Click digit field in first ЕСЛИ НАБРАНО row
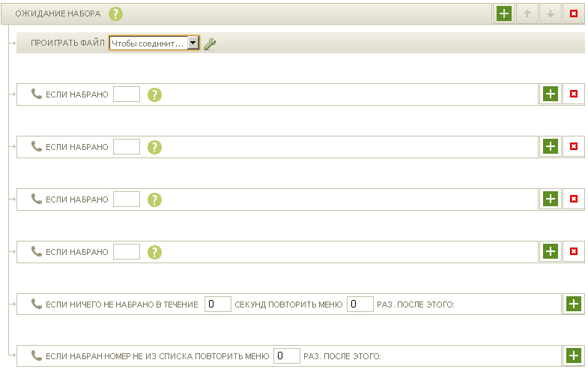 click(x=127, y=94)
